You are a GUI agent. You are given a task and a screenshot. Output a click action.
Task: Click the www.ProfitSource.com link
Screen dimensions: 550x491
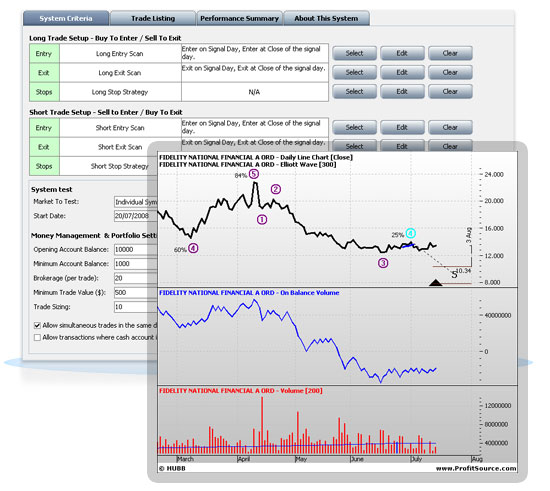(476, 469)
